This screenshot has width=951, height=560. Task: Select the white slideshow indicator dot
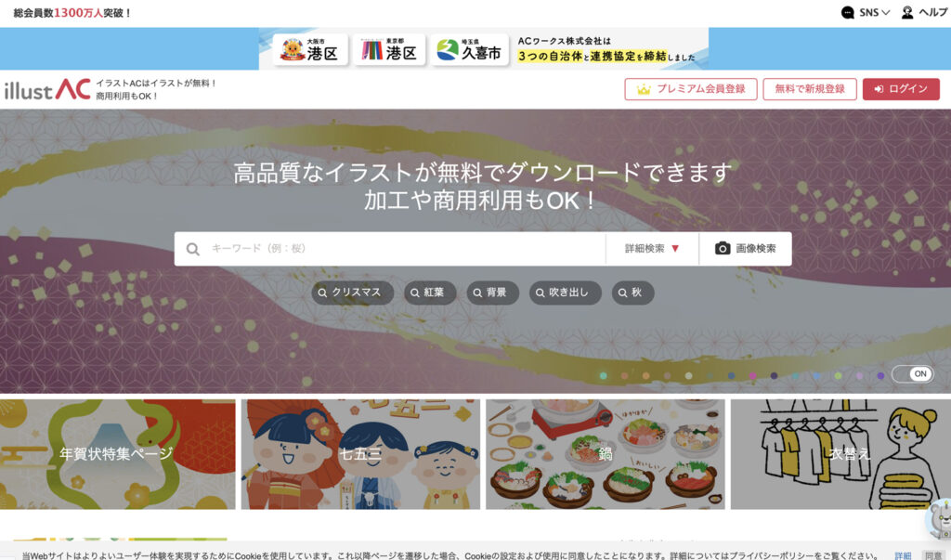(688, 375)
